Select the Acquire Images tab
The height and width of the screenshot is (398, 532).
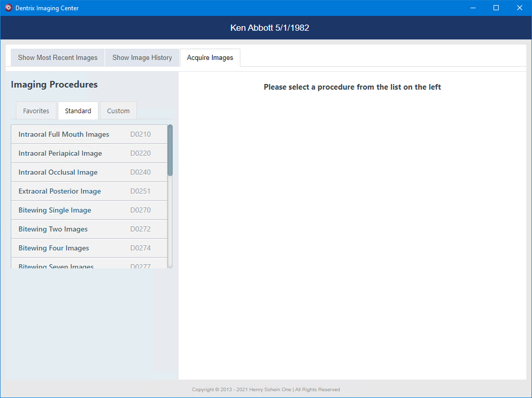210,58
